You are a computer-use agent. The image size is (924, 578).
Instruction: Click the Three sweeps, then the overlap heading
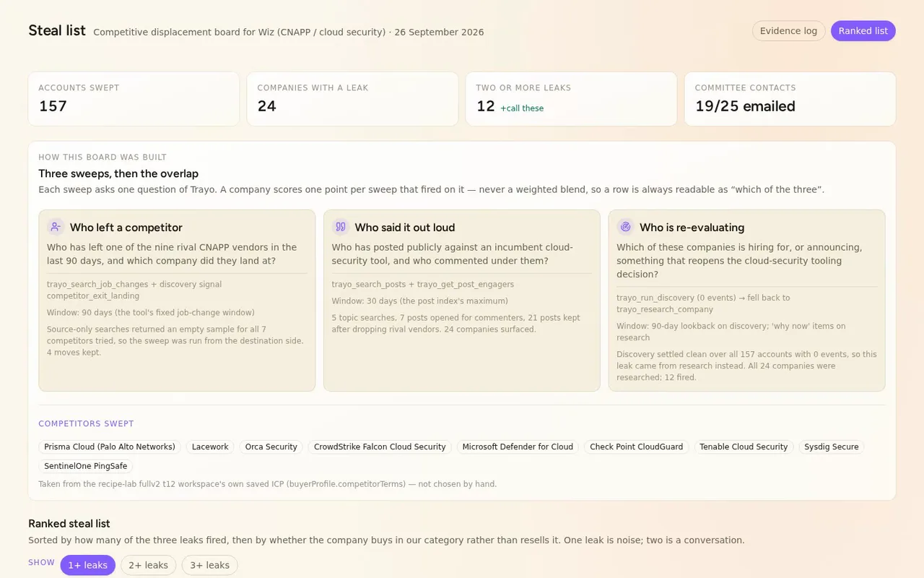point(118,173)
